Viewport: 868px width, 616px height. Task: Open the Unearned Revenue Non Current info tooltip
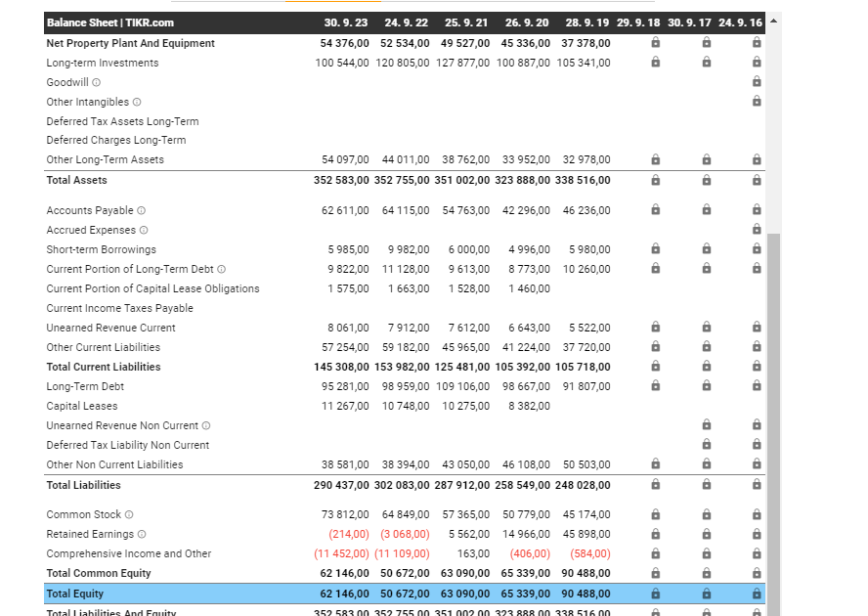(205, 424)
